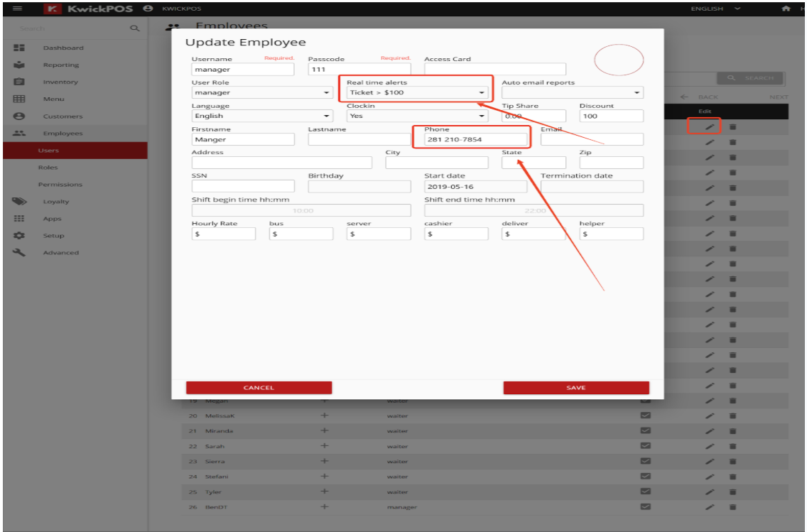Click the sidebar Search box
Image resolution: width=807 pixels, height=532 pixels.
coord(72,28)
